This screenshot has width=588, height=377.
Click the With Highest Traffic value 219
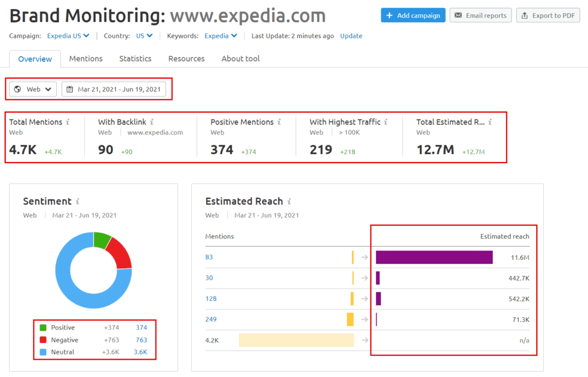pyautogui.click(x=321, y=150)
